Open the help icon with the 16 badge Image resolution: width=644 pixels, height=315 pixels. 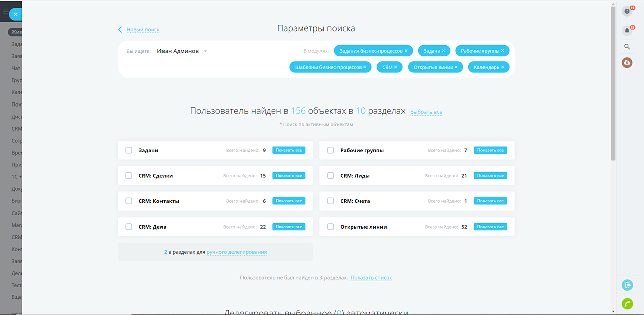click(x=627, y=11)
